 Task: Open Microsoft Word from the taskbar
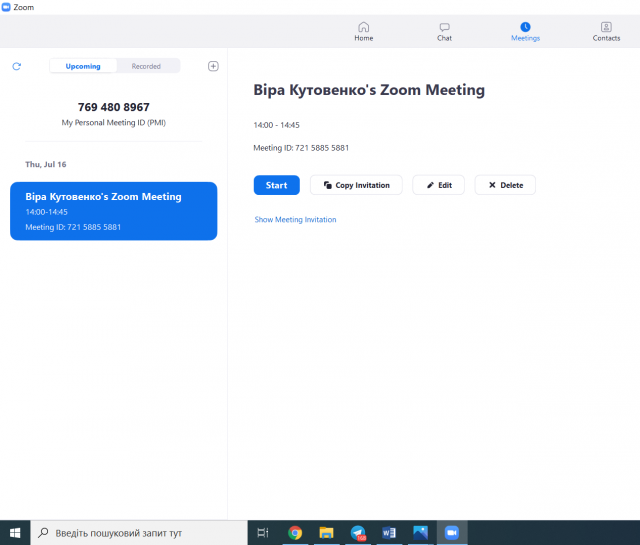(x=389, y=532)
